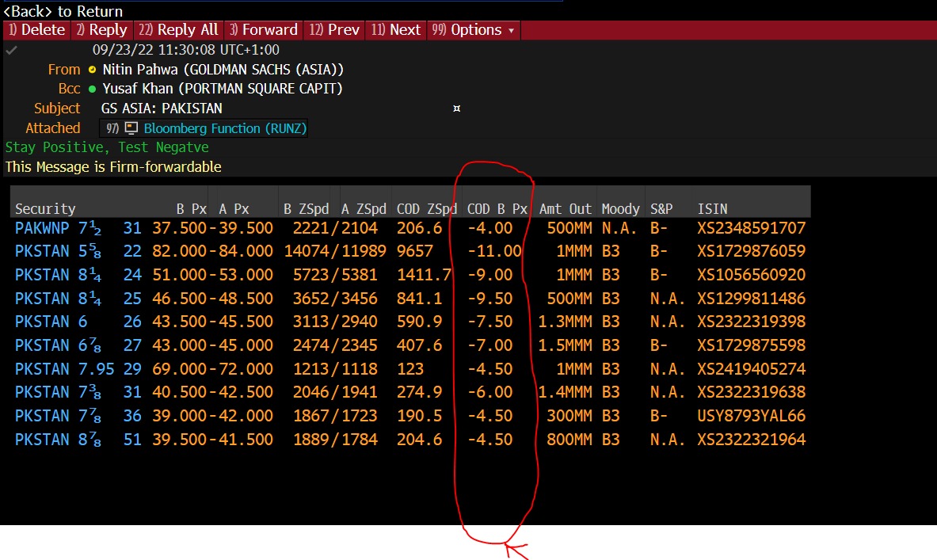Click ISIN XS2322319398
This screenshot has width=937, height=560.
tap(751, 322)
